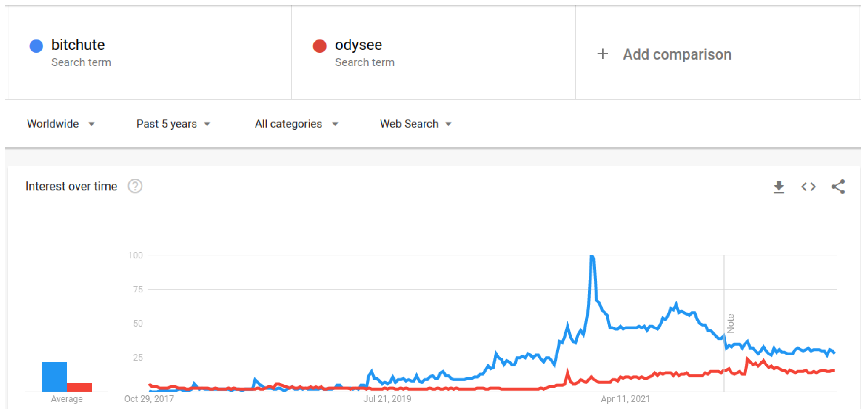868x419 pixels.
Task: Click the Interest over time heading
Action: point(71,186)
